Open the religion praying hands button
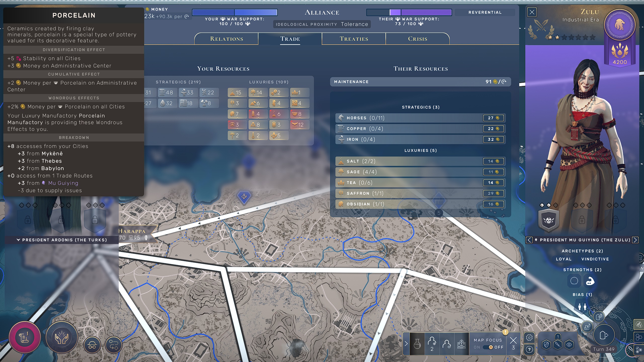The image size is (644, 362). pyautogui.click(x=62, y=337)
